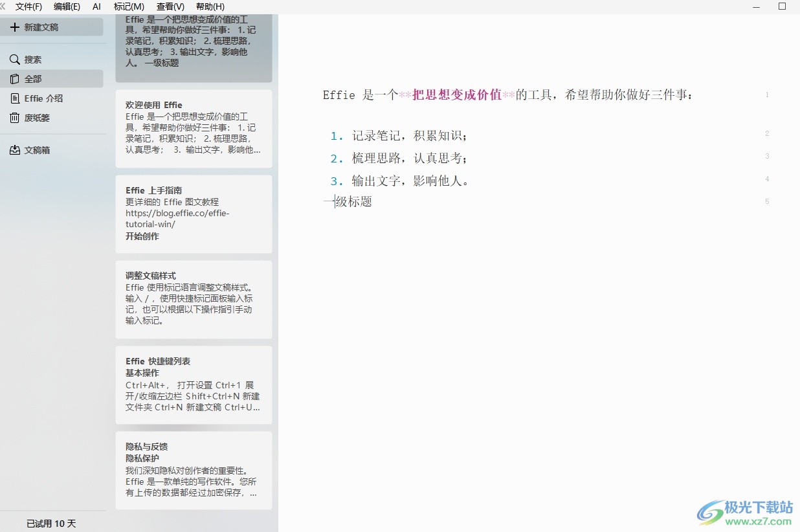Click the blog.effie.co tutorial link text
Viewport: 800px width, 532px height.
click(177, 219)
